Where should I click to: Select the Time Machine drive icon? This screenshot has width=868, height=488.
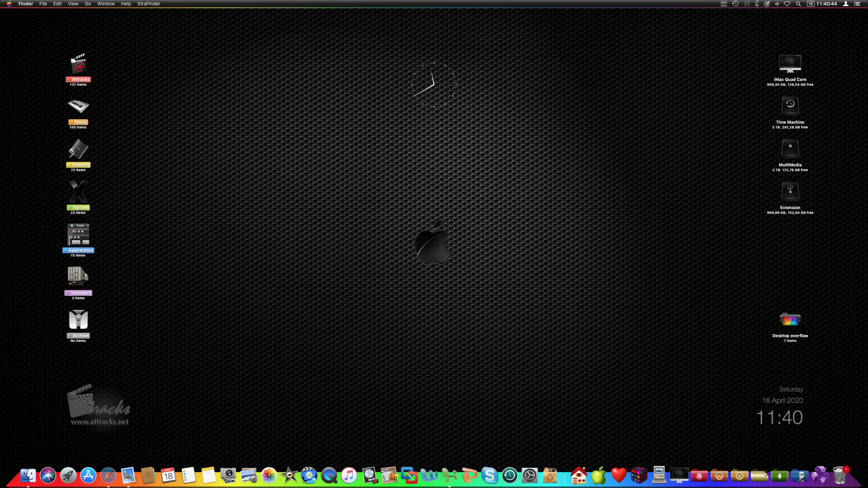(x=790, y=105)
